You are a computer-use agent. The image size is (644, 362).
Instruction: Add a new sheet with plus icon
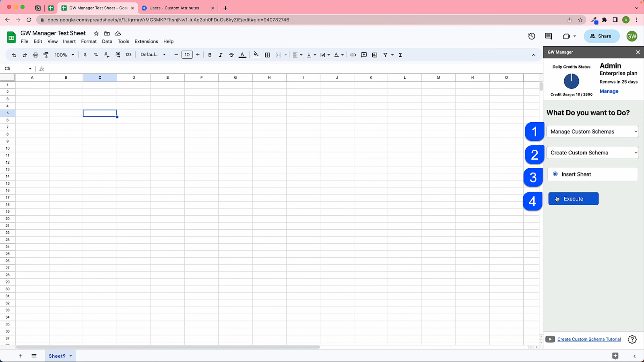click(21, 356)
